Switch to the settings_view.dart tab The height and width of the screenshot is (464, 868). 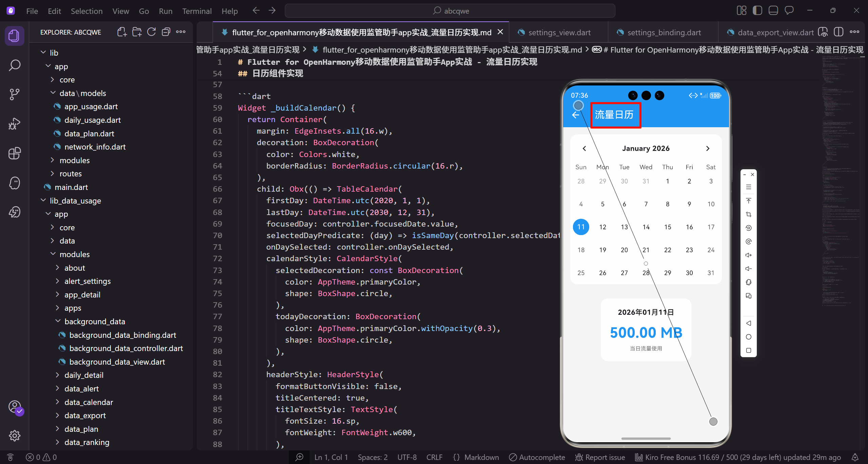pos(559,33)
